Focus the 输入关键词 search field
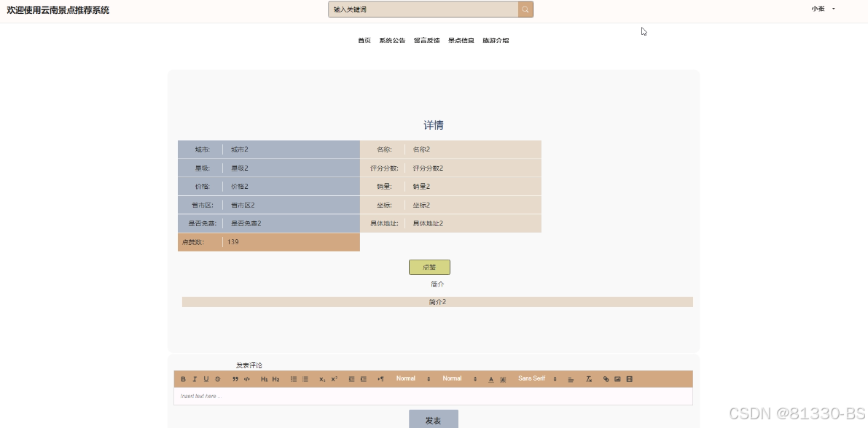This screenshot has width=868, height=428. coord(423,9)
